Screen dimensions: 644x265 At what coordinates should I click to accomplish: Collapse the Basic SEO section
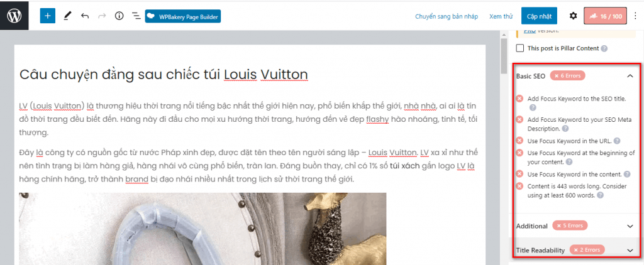pyautogui.click(x=630, y=76)
